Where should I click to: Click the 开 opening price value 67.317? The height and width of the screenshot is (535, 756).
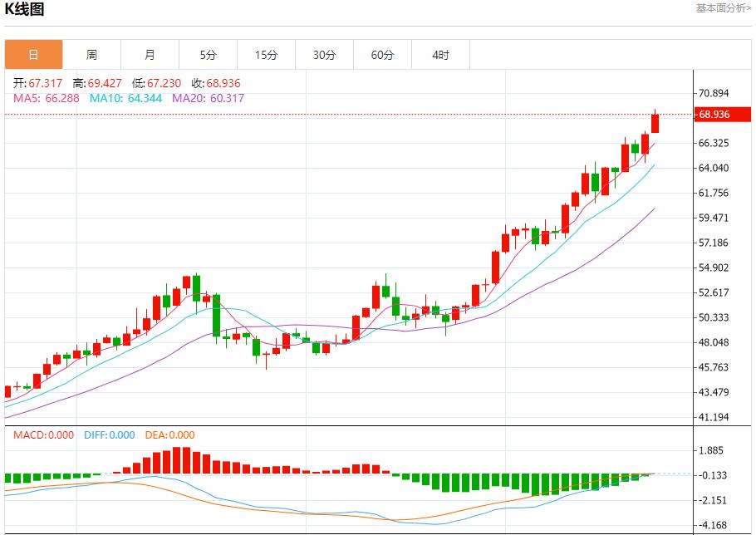point(46,83)
